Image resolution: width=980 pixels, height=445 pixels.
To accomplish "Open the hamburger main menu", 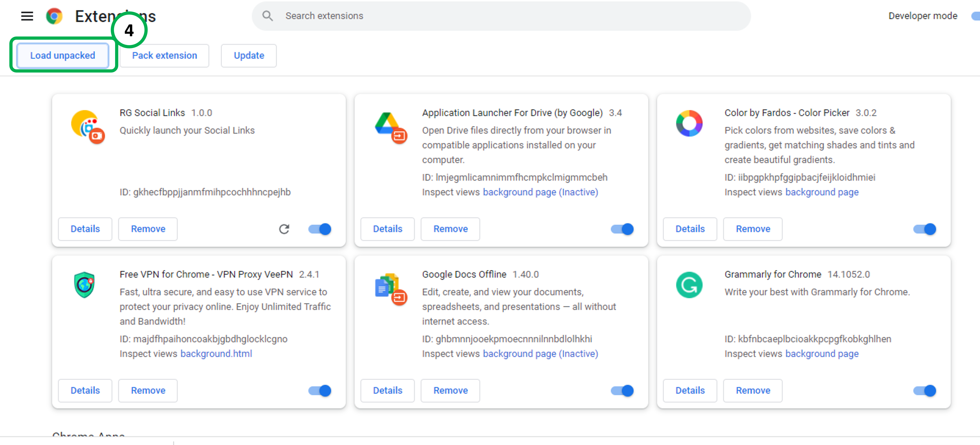I will coord(27,16).
